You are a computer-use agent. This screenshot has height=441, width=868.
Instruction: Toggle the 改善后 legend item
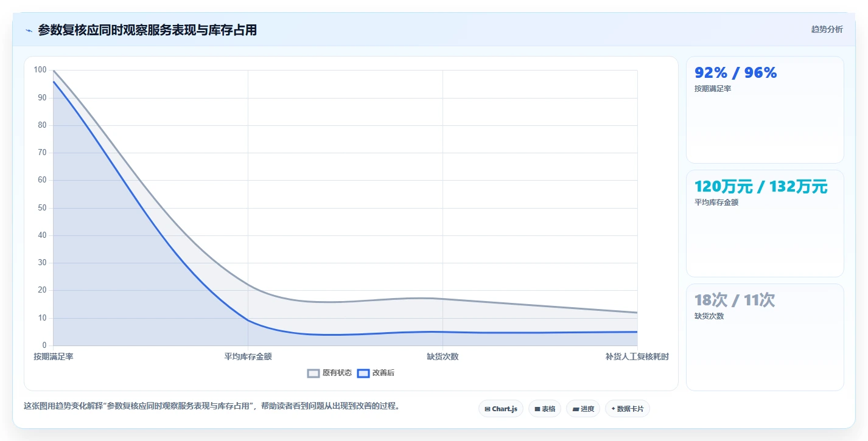click(x=376, y=373)
